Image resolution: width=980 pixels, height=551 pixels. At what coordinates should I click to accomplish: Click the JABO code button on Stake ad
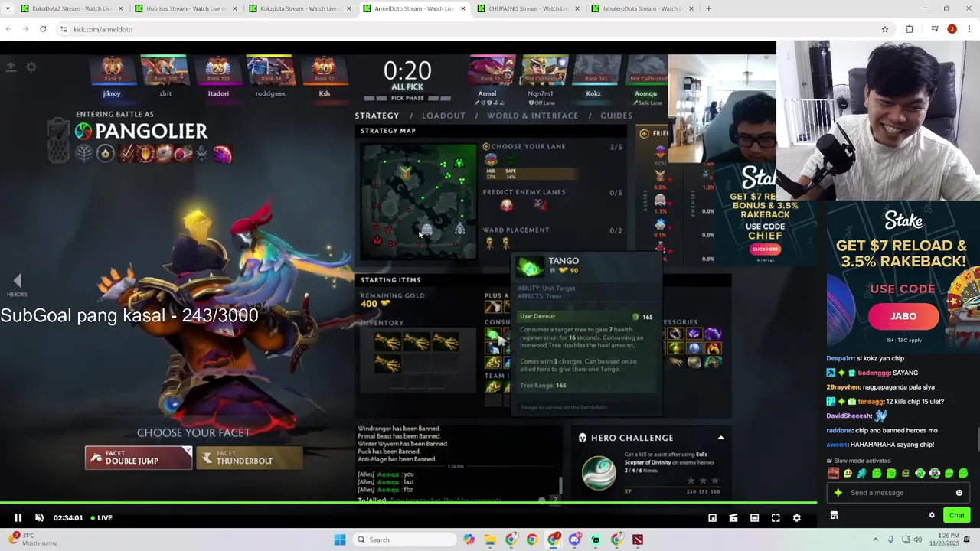pyautogui.click(x=903, y=316)
